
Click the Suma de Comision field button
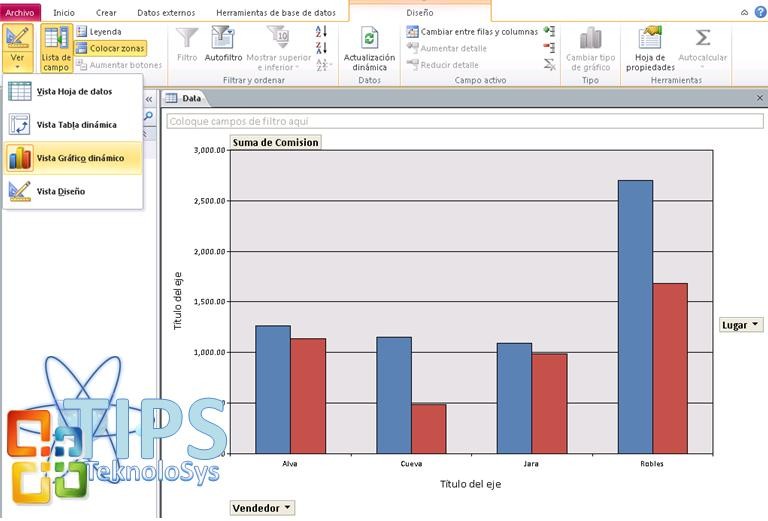click(276, 142)
